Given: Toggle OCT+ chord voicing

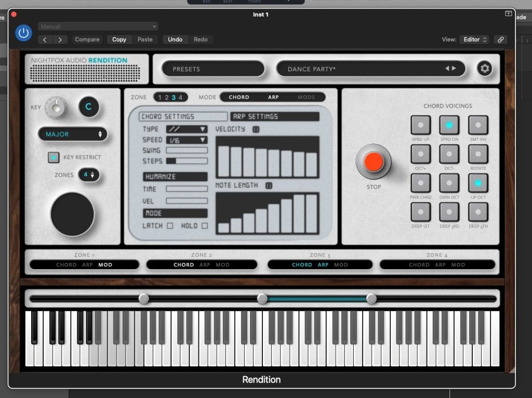Looking at the screenshot, I should (420, 154).
